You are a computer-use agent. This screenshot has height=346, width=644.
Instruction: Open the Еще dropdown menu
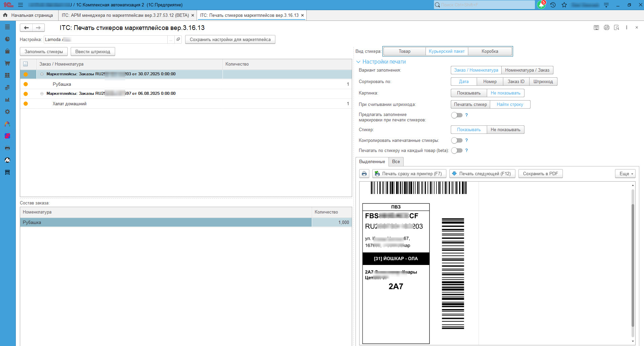(x=626, y=174)
